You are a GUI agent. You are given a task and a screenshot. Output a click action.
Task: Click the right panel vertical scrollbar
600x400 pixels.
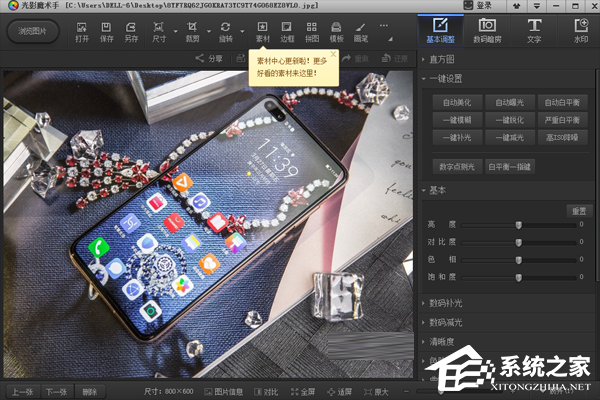click(x=597, y=176)
